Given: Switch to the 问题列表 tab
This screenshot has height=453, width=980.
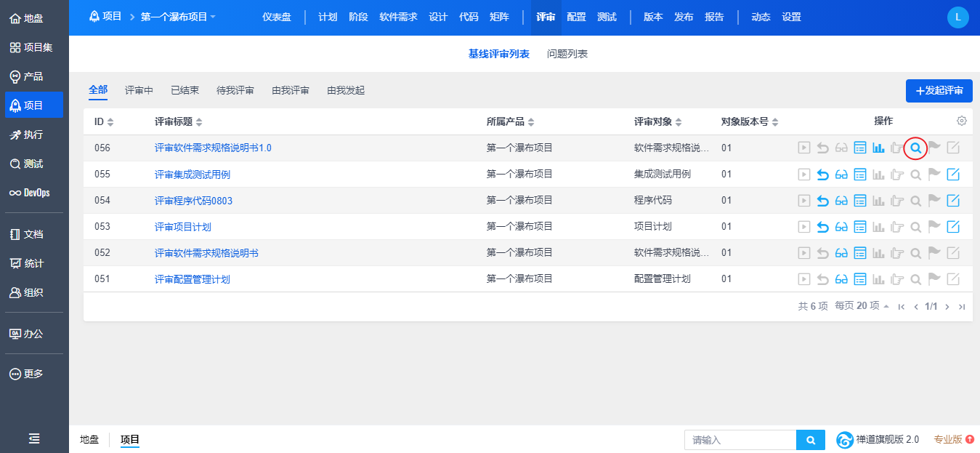Looking at the screenshot, I should 567,54.
